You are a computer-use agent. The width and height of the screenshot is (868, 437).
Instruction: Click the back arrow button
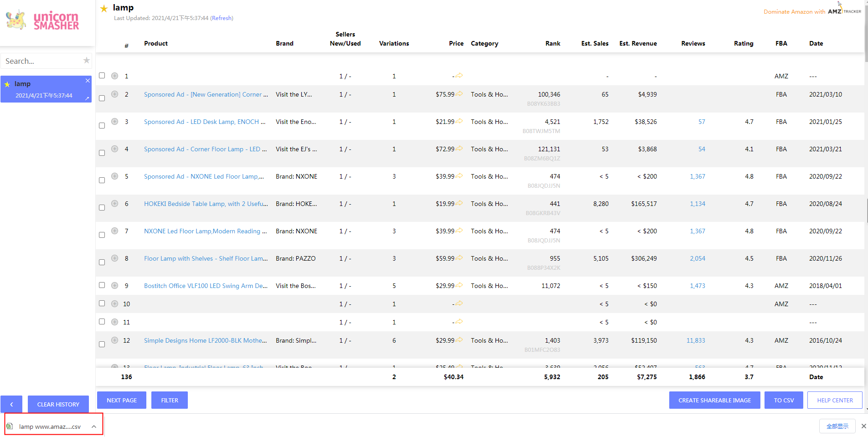(11, 404)
